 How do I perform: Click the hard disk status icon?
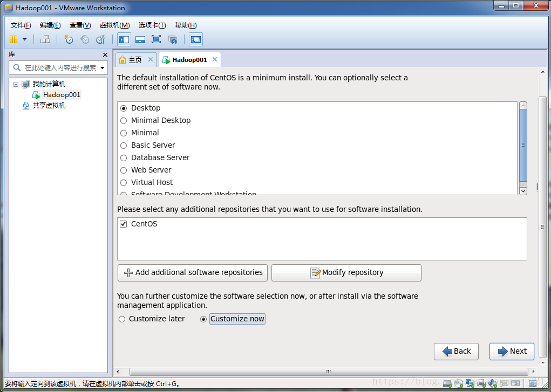(447, 383)
